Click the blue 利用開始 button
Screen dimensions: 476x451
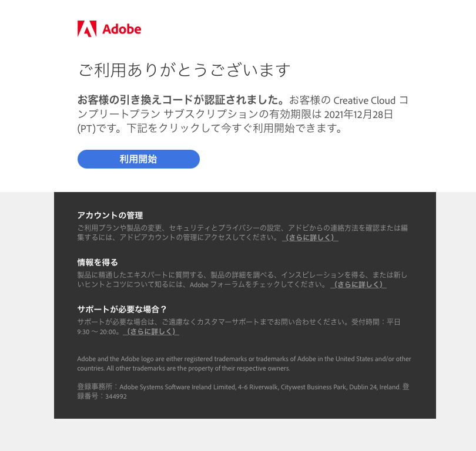pos(139,159)
